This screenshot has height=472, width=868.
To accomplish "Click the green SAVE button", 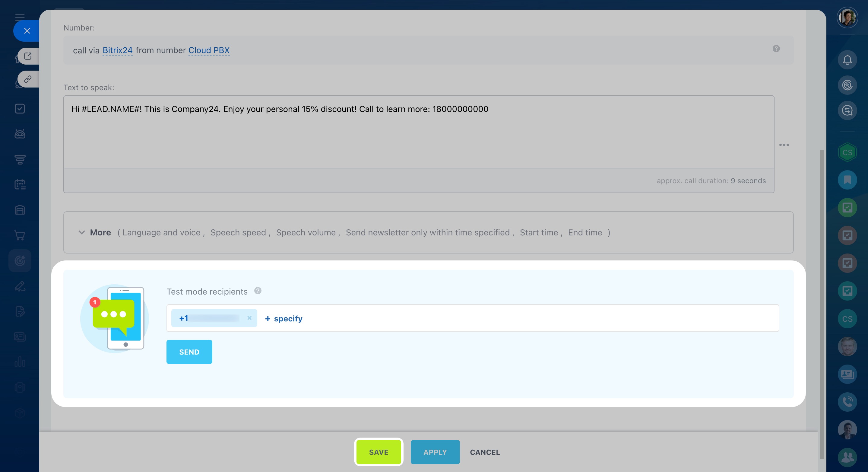I will 379,452.
